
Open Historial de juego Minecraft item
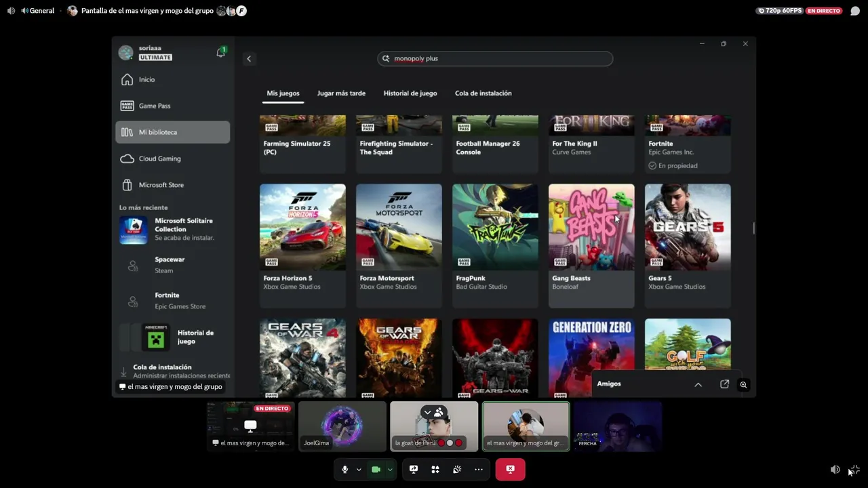click(x=174, y=337)
